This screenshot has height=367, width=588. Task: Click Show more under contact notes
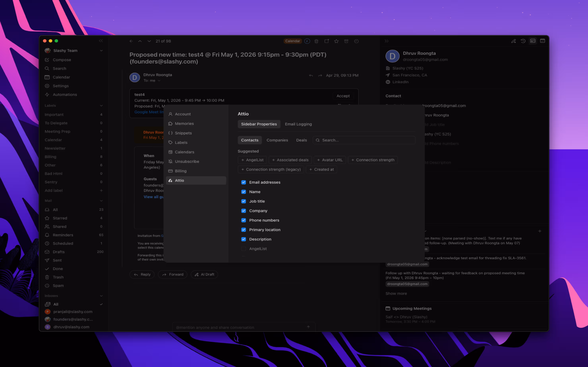(396, 294)
